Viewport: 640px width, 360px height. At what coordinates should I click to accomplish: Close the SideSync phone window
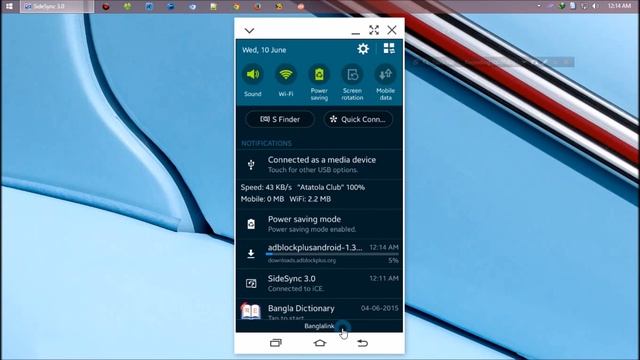point(392,30)
